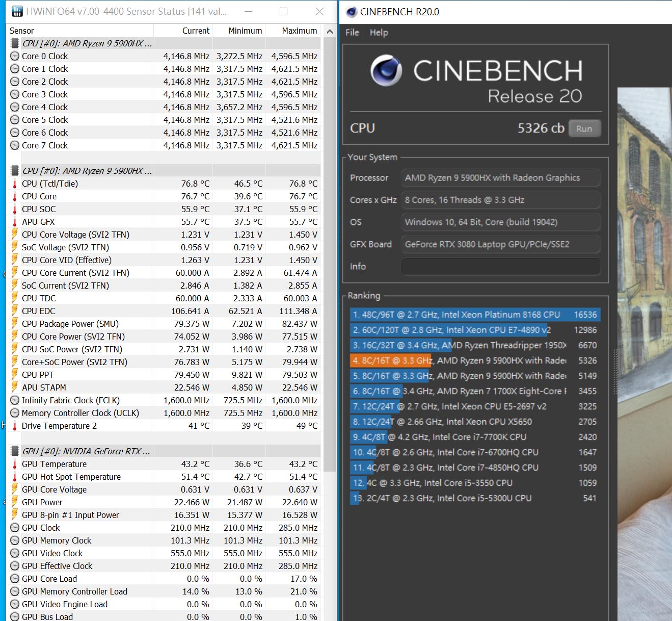The width and height of the screenshot is (672, 621).
Task: Select ranking entry Ryzen 9 5900HX scoring 5149
Action: [475, 376]
